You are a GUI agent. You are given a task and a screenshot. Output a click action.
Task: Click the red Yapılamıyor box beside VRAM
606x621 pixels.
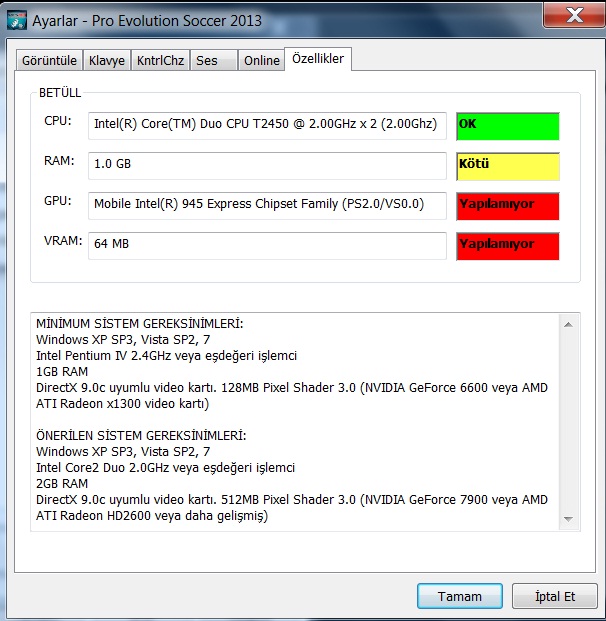tap(507, 246)
